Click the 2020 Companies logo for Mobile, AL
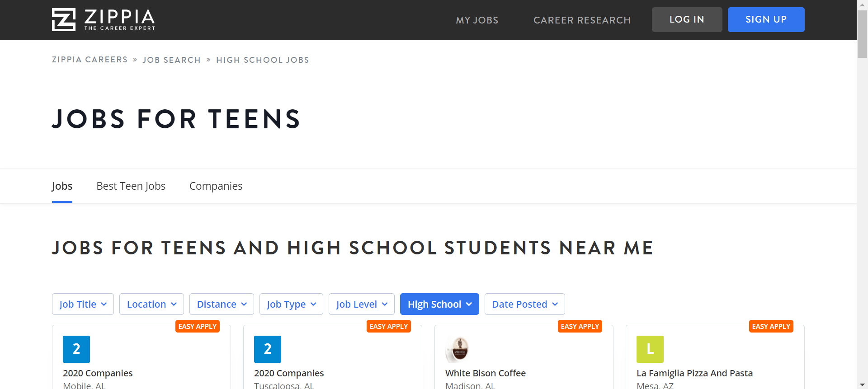The width and height of the screenshot is (868, 389). pos(76,349)
